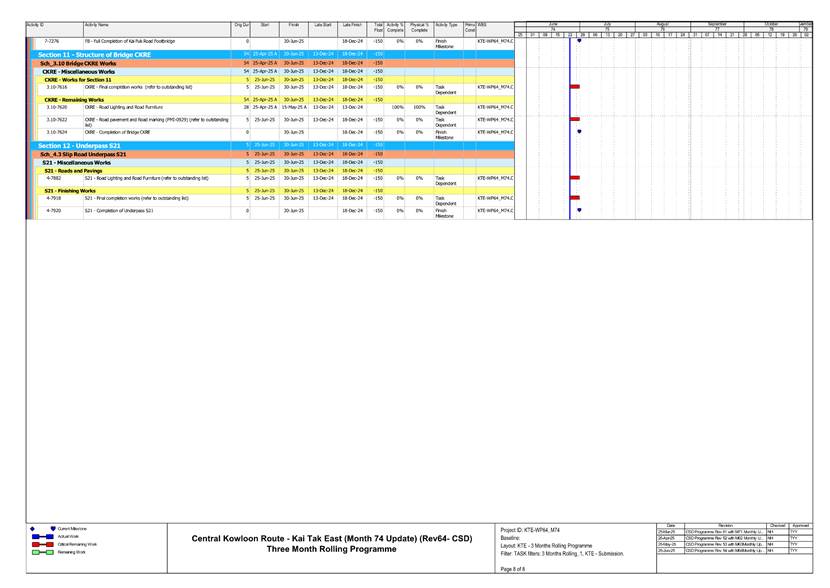Select the Critical Remaining Work legend icon
The image size is (830, 588).
coord(42,544)
